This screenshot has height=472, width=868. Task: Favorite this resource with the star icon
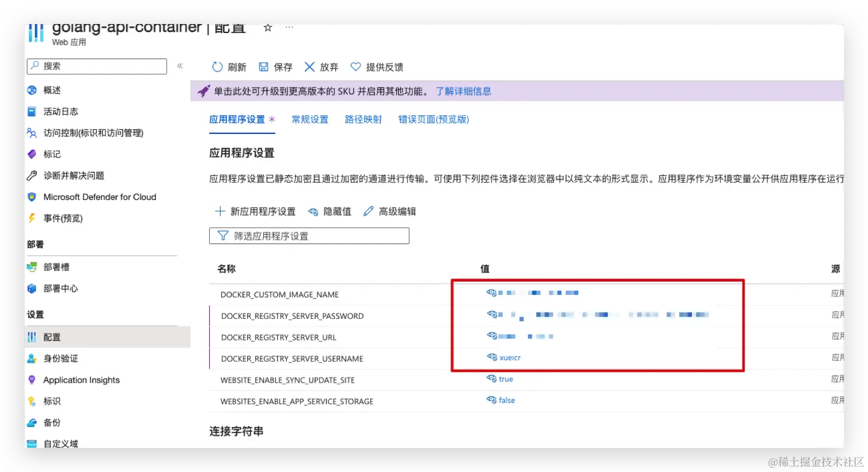coord(268,28)
